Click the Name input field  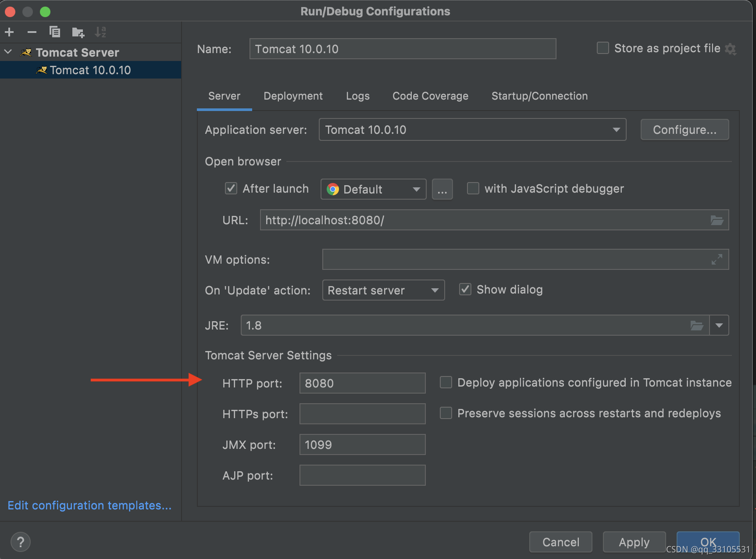click(x=403, y=49)
